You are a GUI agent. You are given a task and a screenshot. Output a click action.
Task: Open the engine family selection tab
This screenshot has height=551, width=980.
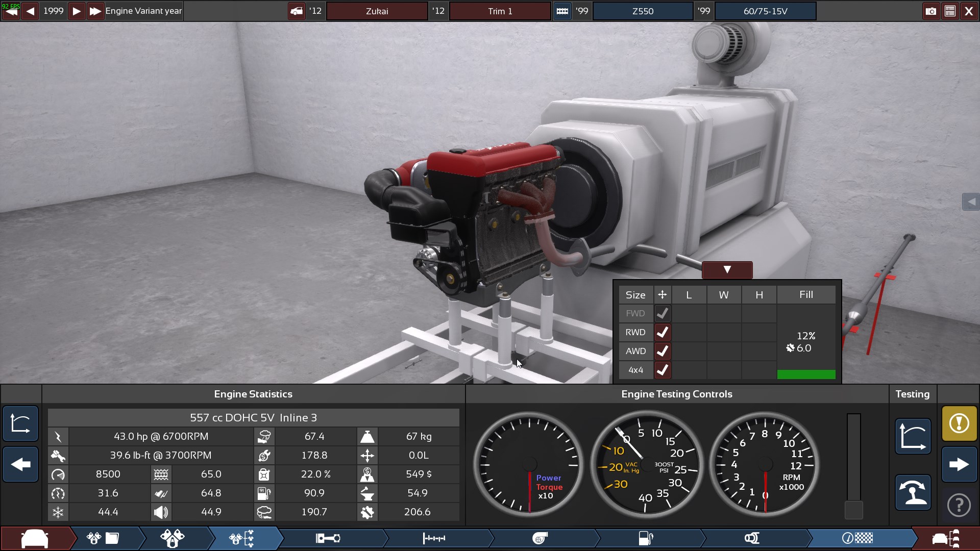[x=104, y=539]
